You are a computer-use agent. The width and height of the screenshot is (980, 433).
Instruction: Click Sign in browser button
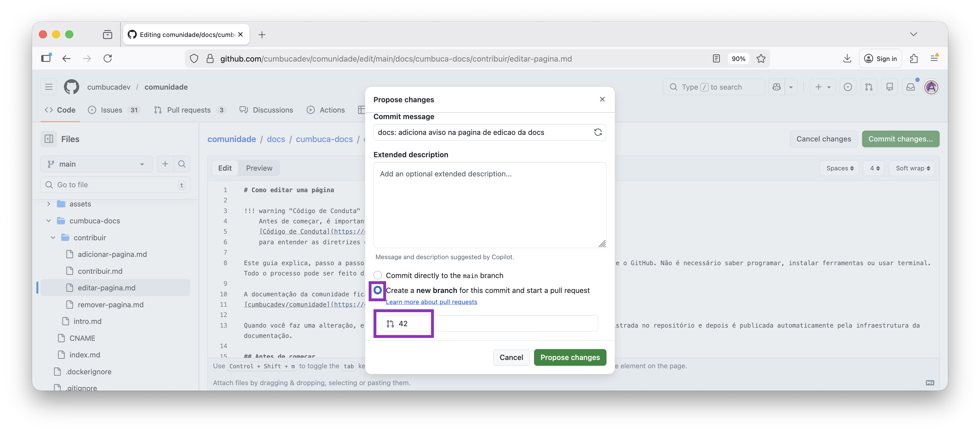click(x=880, y=59)
